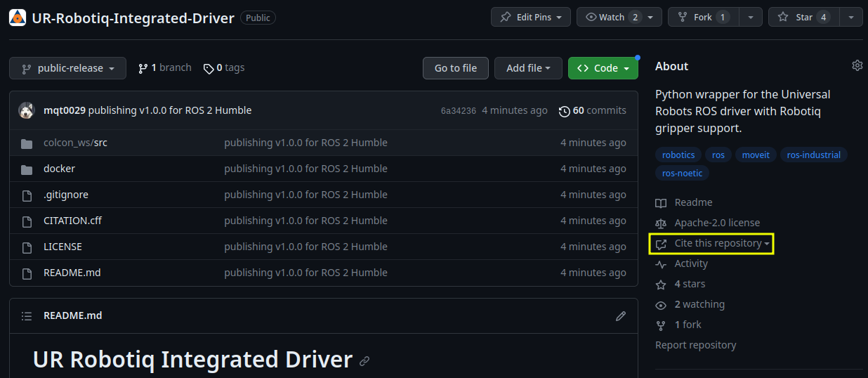Open the Activity link
868x378 pixels.
pyautogui.click(x=691, y=263)
